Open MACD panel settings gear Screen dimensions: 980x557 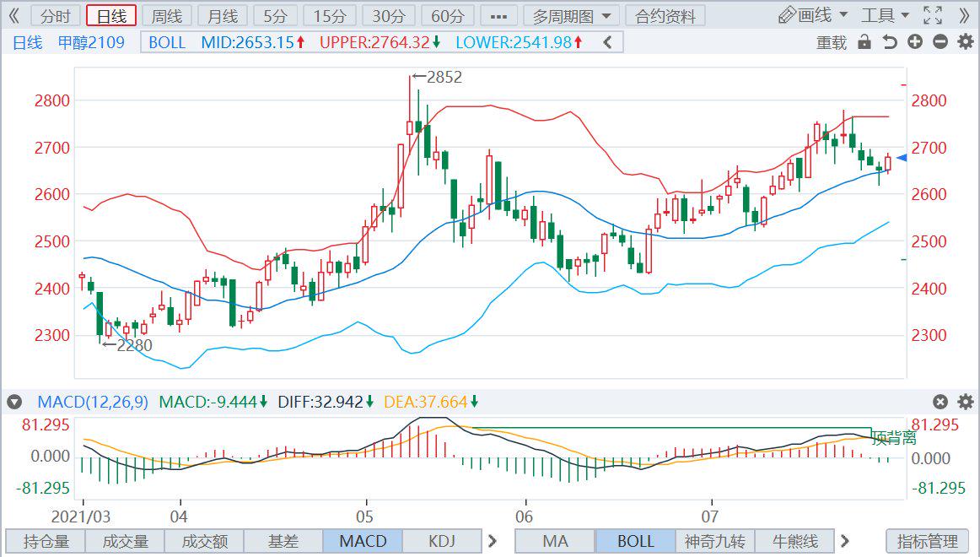click(966, 402)
